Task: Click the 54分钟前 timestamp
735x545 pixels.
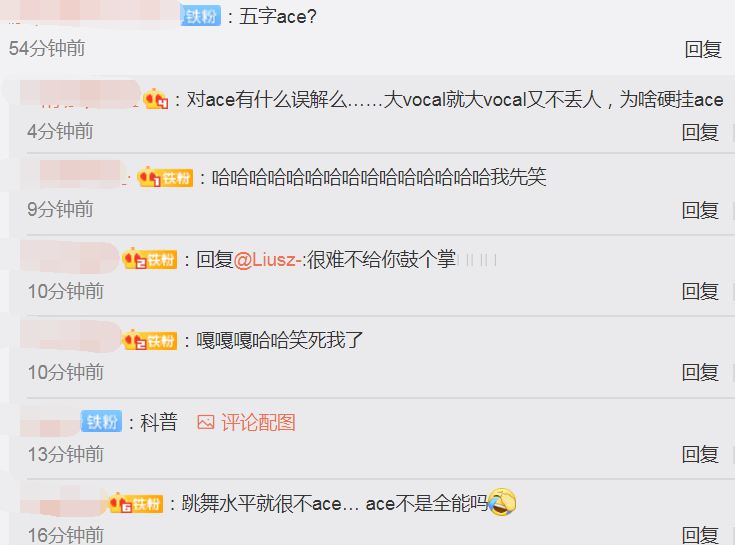Action: (x=47, y=48)
